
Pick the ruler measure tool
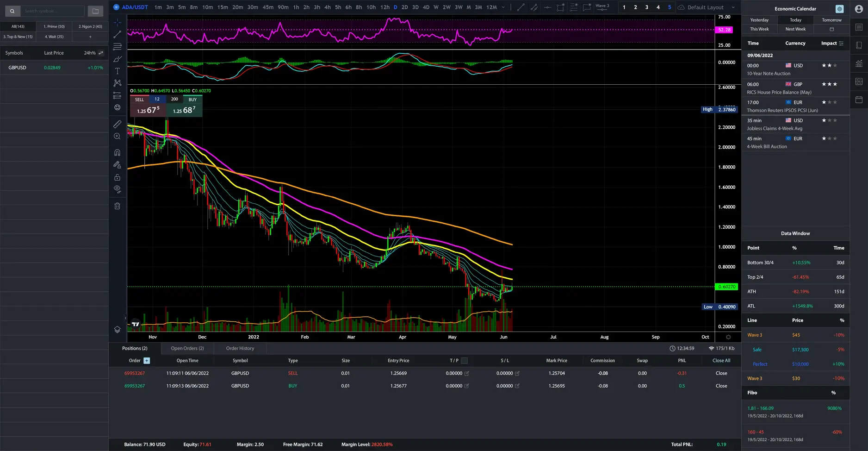(118, 124)
